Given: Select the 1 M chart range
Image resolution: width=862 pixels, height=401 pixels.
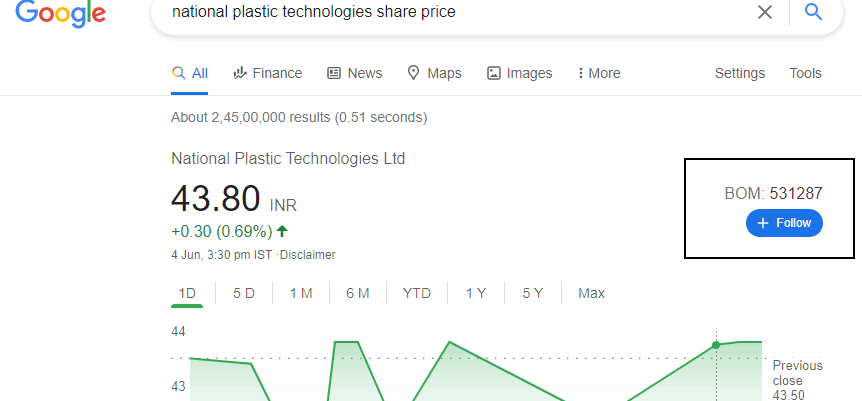Looking at the screenshot, I should [x=301, y=293].
